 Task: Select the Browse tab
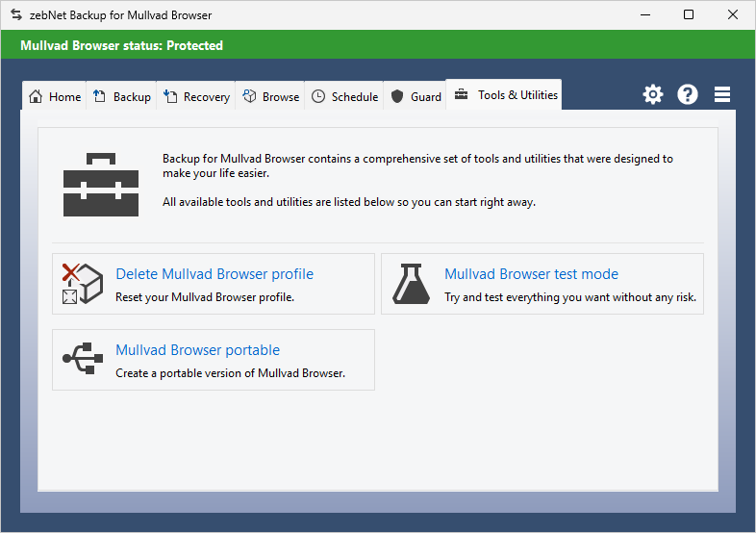[270, 96]
